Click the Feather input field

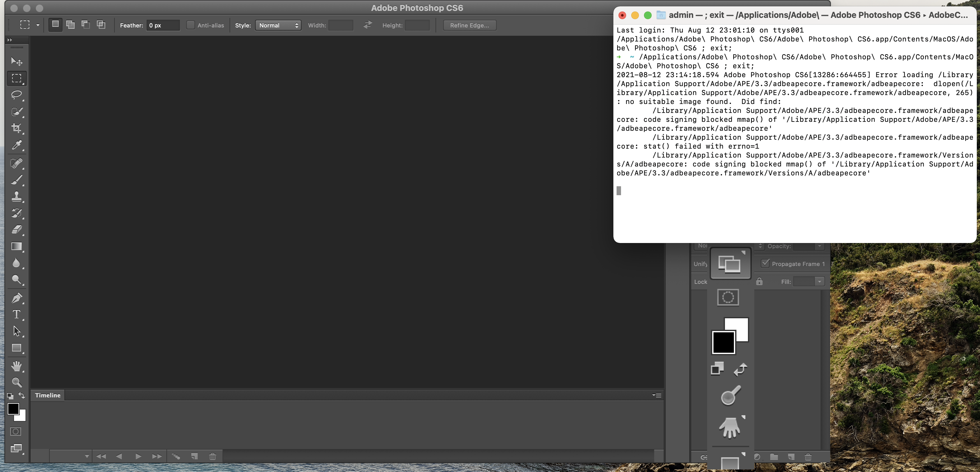point(163,25)
